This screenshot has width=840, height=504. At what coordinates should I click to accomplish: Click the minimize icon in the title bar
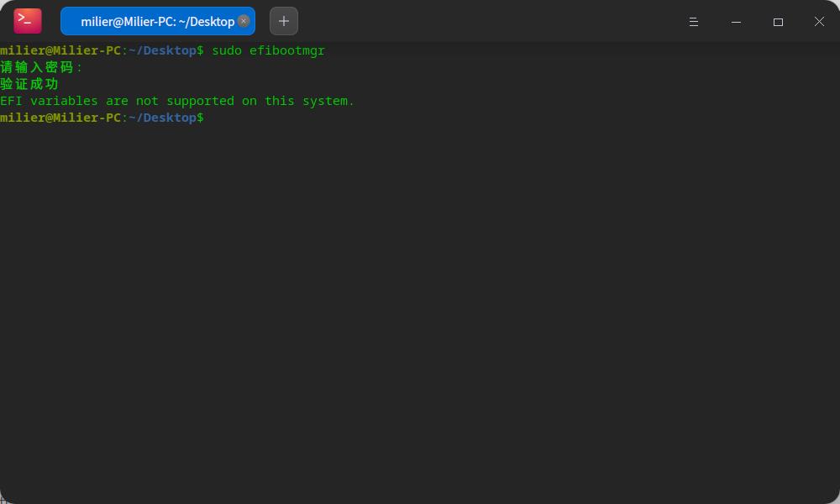736,22
